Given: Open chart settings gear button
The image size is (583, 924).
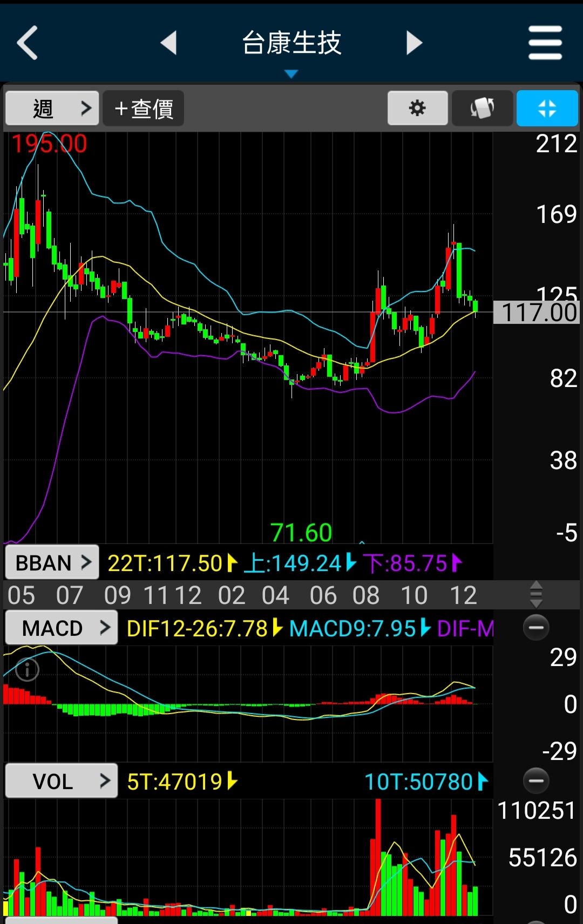Looking at the screenshot, I should [x=417, y=108].
